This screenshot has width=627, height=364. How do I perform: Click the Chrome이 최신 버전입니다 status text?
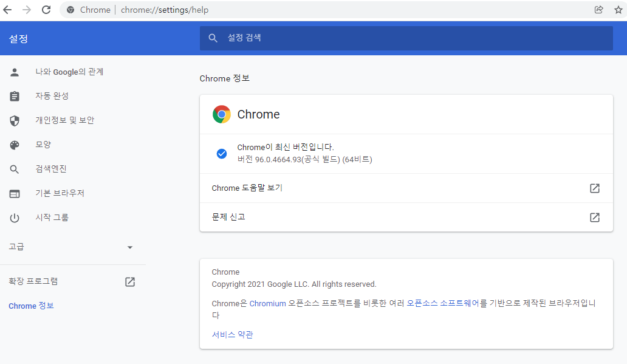286,147
